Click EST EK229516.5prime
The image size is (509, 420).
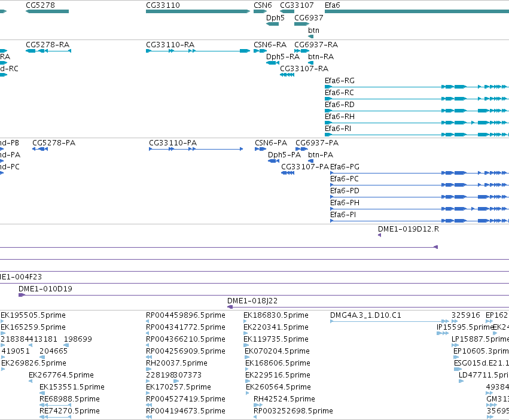(x=278, y=375)
